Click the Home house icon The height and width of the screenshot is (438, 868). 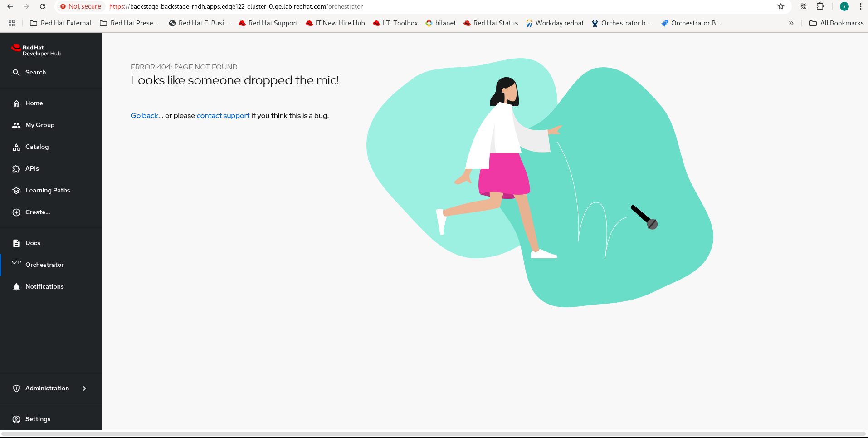point(16,103)
